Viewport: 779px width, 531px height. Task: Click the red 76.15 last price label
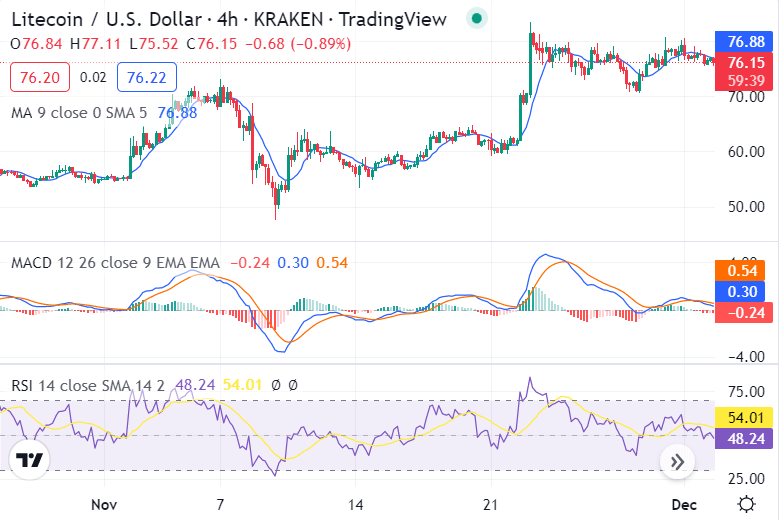[746, 64]
